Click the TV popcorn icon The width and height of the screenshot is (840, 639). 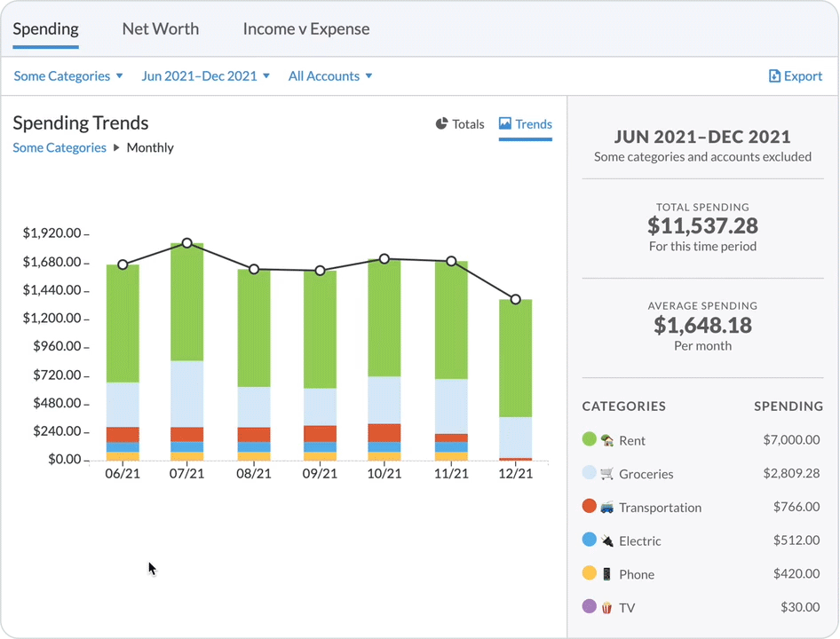607,607
